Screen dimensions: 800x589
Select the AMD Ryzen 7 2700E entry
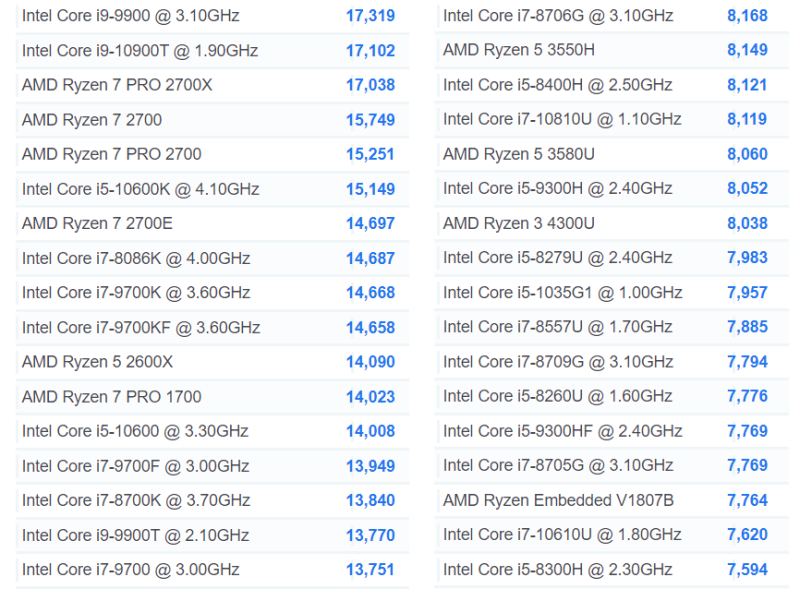tap(97, 224)
